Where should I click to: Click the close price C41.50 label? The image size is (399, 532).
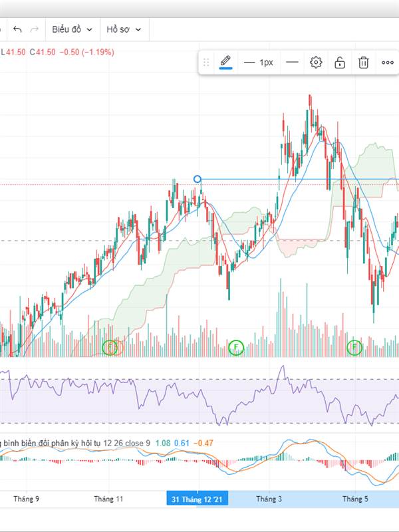point(43,53)
